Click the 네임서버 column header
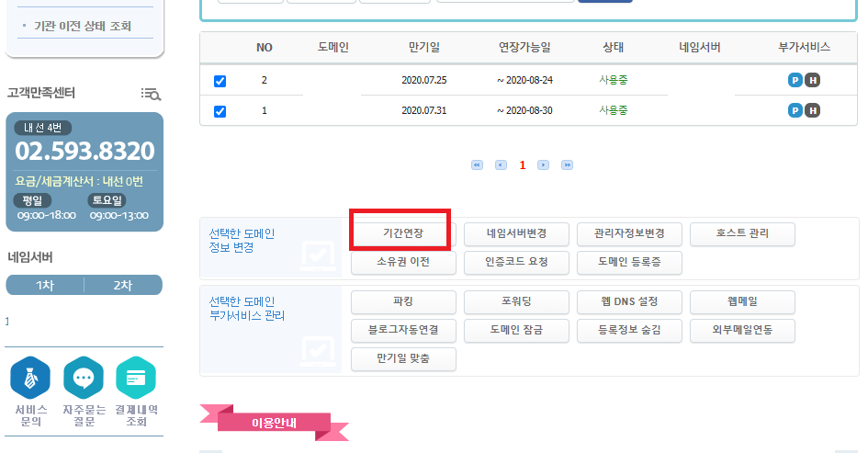This screenshot has width=868, height=453. [x=700, y=47]
